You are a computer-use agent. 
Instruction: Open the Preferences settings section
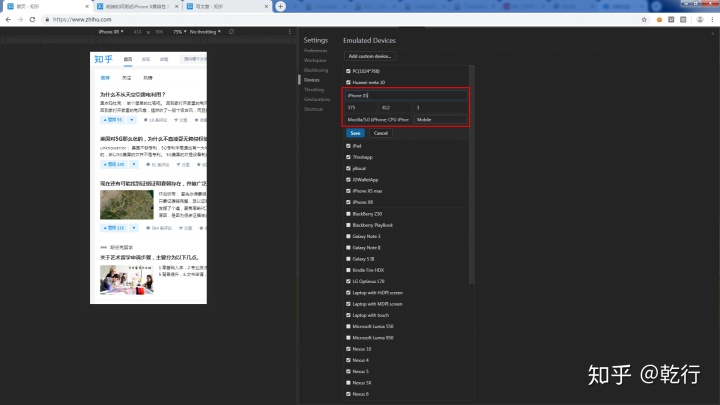315,51
